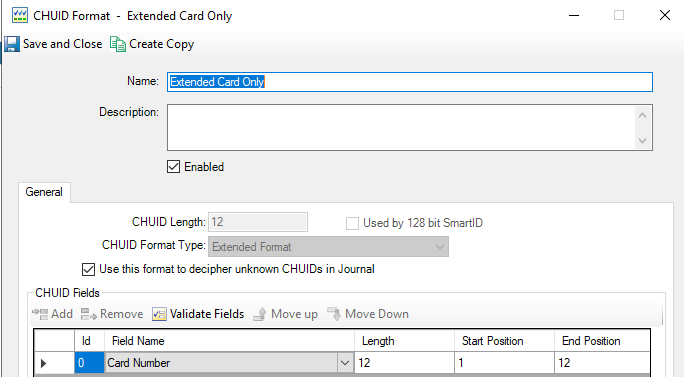Screen dimensions: 684x377
Task: Close the CHUID Format window
Action: pyautogui.click(x=665, y=15)
